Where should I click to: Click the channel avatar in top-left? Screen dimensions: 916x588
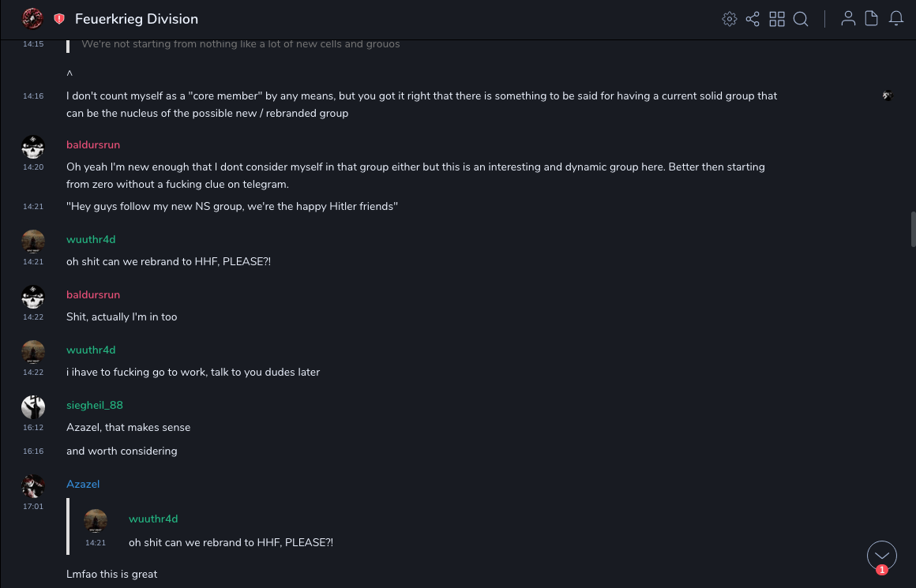point(32,18)
